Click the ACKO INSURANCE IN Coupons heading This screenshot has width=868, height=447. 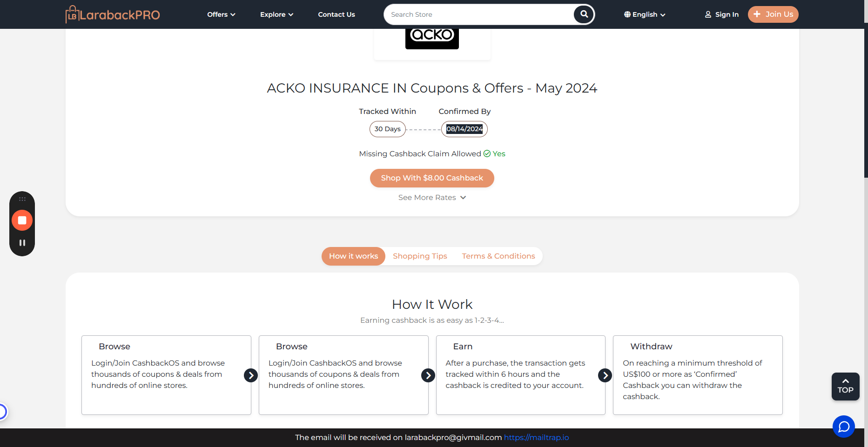[x=432, y=88]
